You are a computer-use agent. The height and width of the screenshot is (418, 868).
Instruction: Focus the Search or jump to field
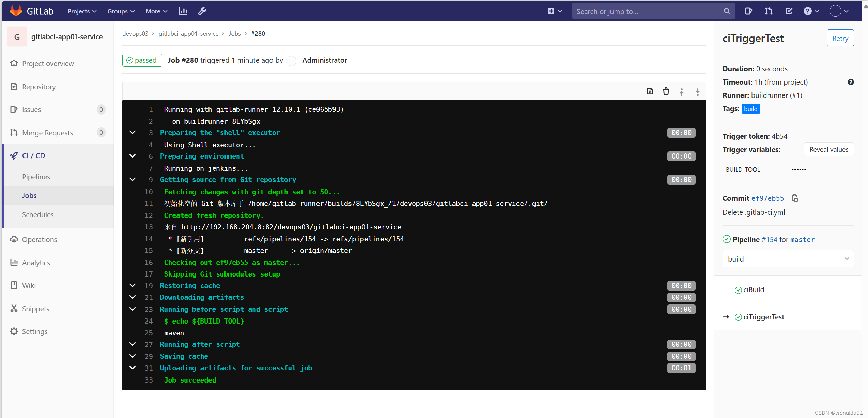(x=647, y=11)
